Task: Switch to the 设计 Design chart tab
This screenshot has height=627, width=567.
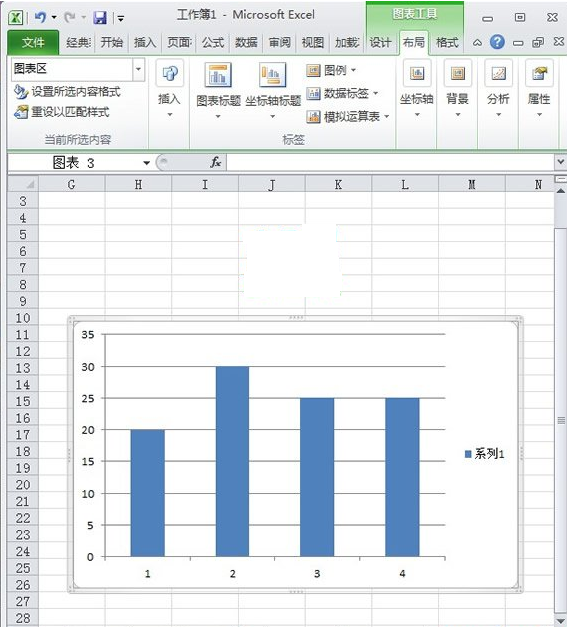Action: [x=380, y=42]
